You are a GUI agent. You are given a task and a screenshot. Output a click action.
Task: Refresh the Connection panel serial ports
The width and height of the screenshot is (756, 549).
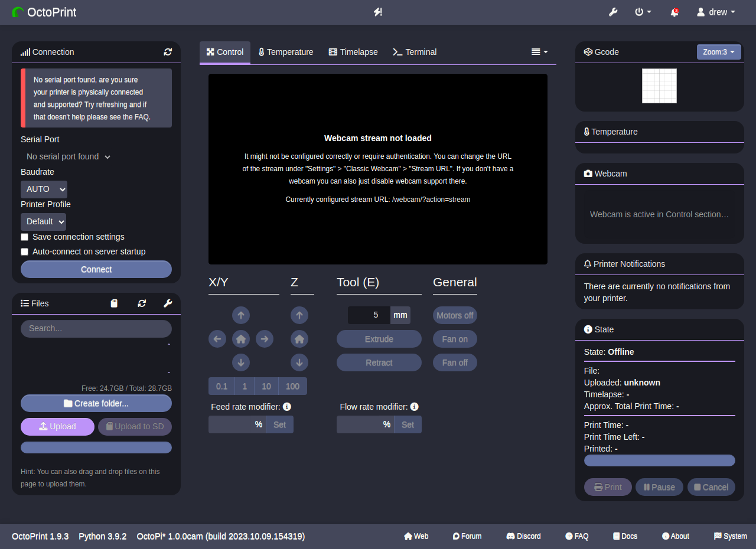click(x=168, y=52)
